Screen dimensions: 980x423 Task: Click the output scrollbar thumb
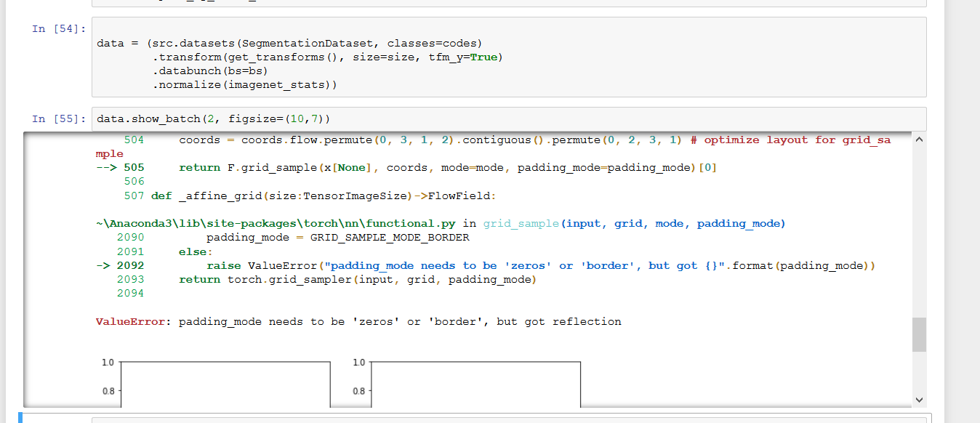click(x=919, y=335)
